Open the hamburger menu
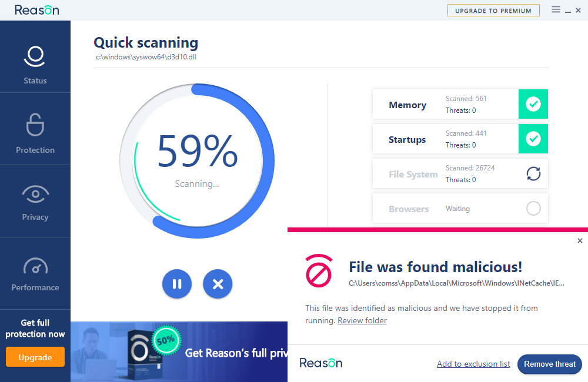This screenshot has width=588, height=382. point(556,9)
